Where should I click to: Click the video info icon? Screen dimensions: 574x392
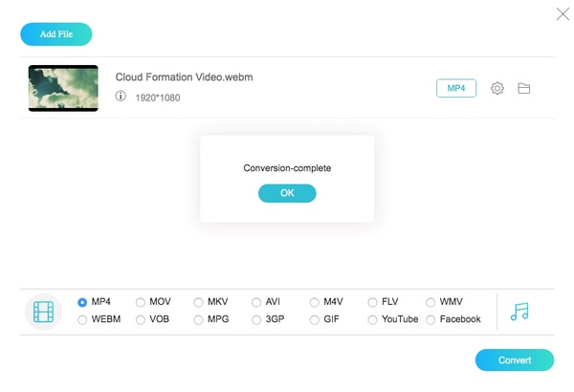[x=121, y=97]
